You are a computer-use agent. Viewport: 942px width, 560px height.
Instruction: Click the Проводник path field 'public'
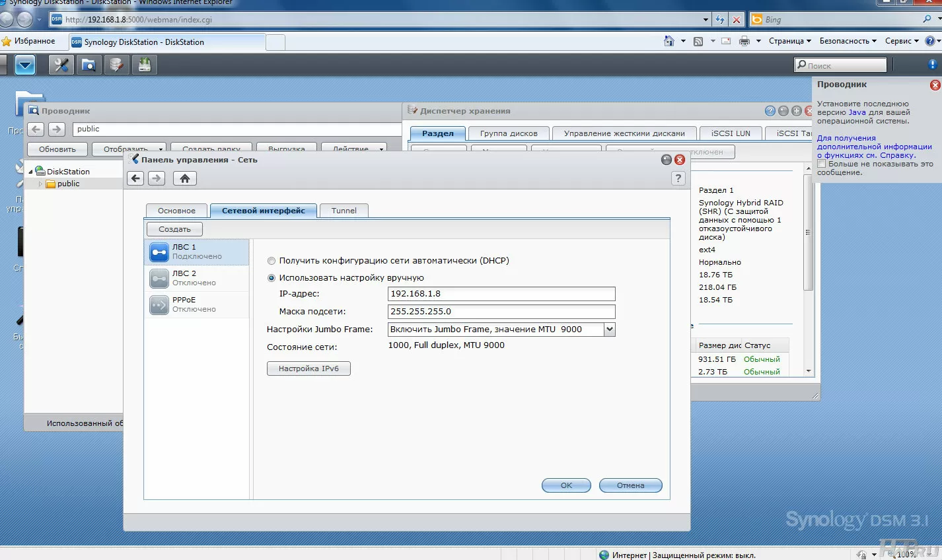[x=237, y=129]
